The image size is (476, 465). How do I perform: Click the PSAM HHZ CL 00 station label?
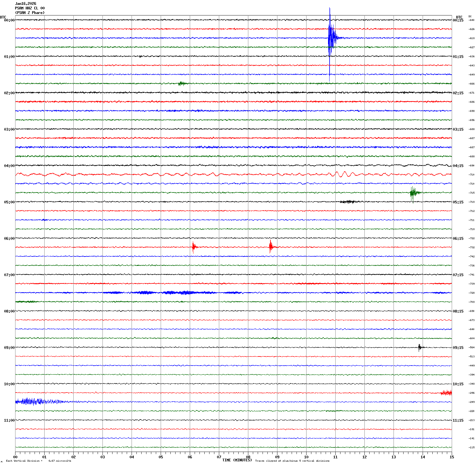click(30, 8)
